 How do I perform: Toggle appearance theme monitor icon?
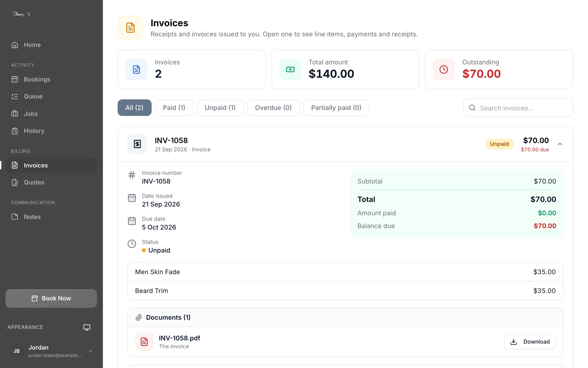87,327
